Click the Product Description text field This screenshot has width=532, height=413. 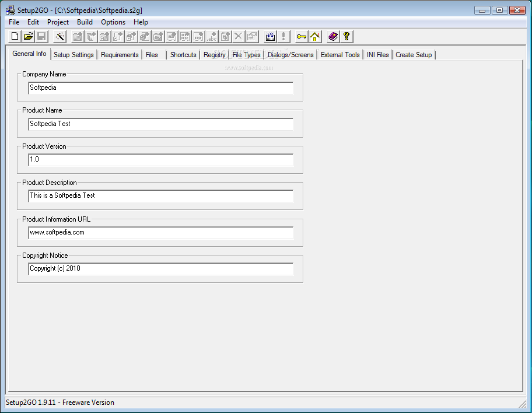[x=161, y=196]
